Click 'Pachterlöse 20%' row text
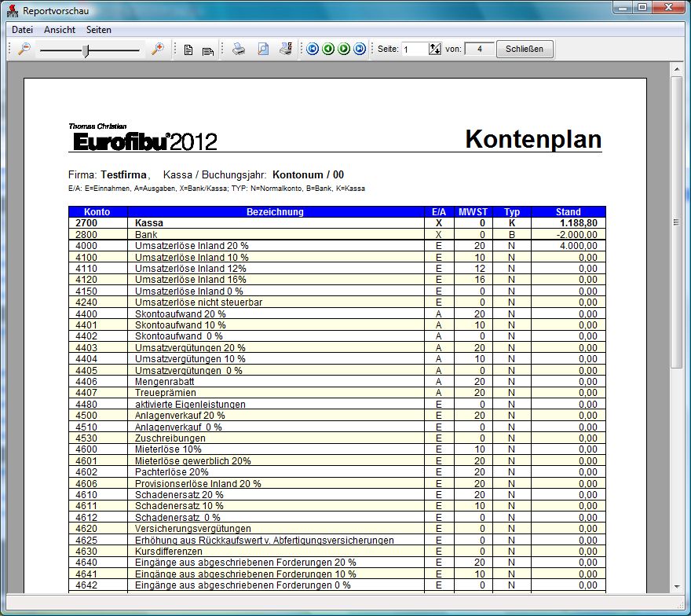This screenshot has width=691, height=616. 172,471
